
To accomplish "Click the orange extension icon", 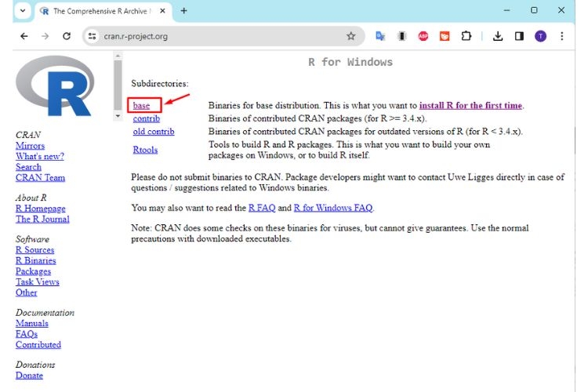I will (445, 36).
